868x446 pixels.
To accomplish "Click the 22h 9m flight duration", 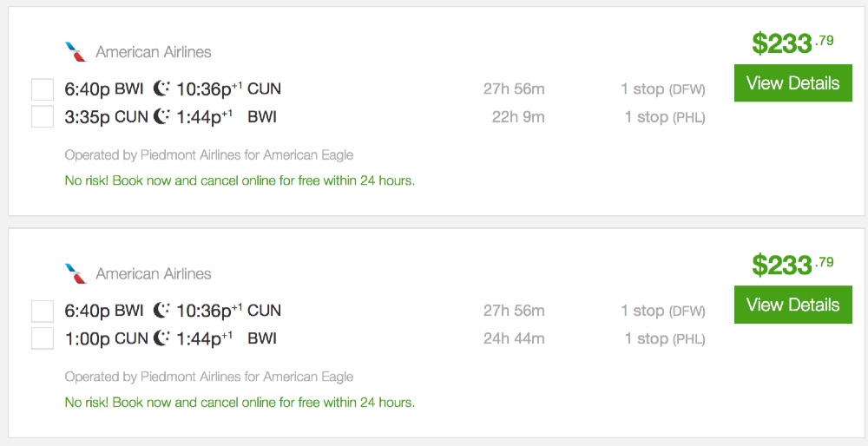I will [517, 117].
